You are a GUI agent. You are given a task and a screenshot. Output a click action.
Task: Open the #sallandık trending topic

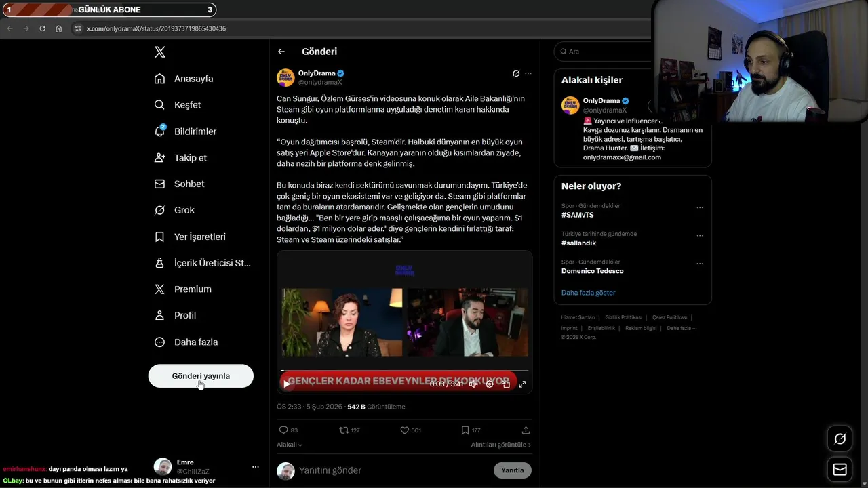[x=579, y=243]
